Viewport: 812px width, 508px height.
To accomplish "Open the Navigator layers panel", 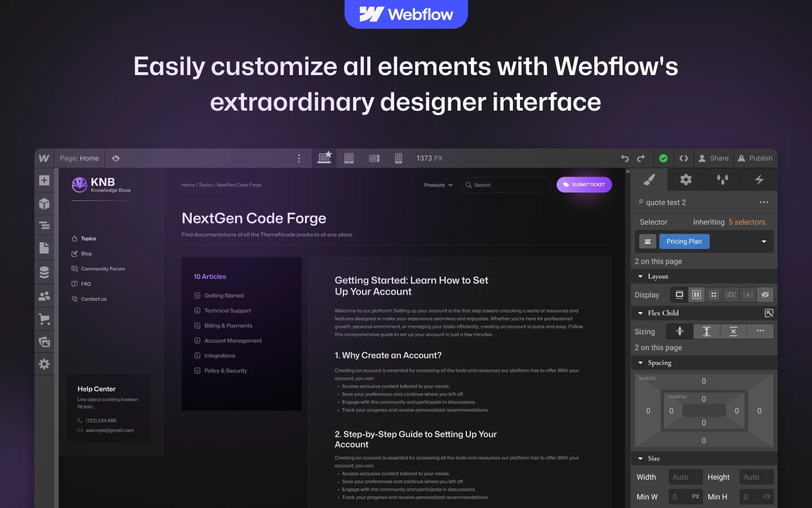I will 45,226.
